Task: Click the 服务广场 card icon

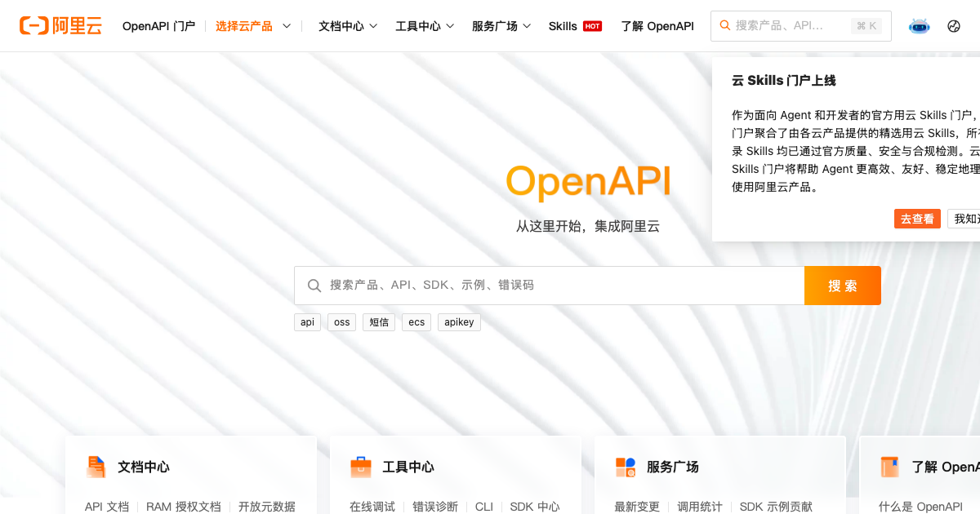Action: 626,467
